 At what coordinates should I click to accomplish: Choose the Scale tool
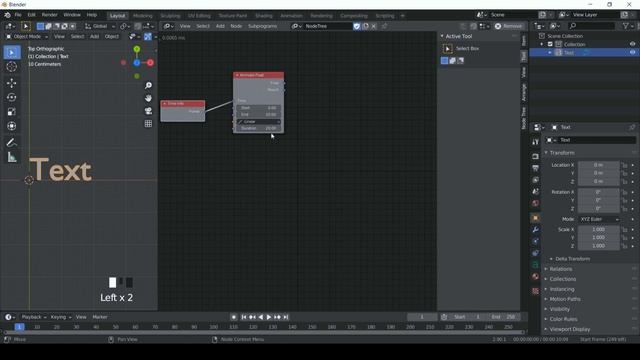click(x=12, y=111)
